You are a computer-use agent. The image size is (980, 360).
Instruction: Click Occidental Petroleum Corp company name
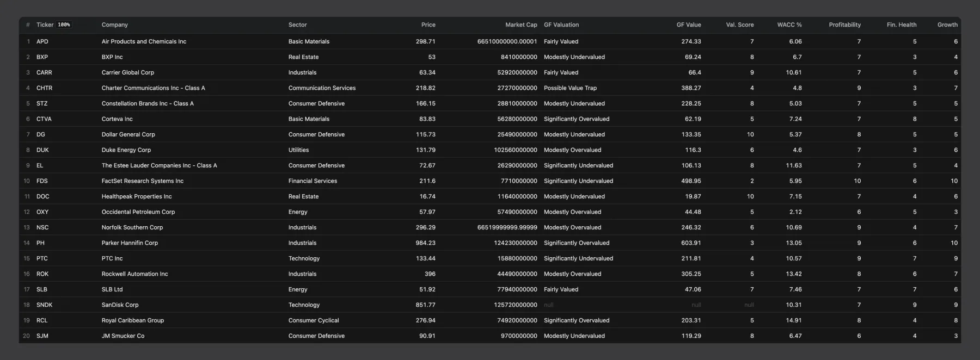tap(138, 212)
